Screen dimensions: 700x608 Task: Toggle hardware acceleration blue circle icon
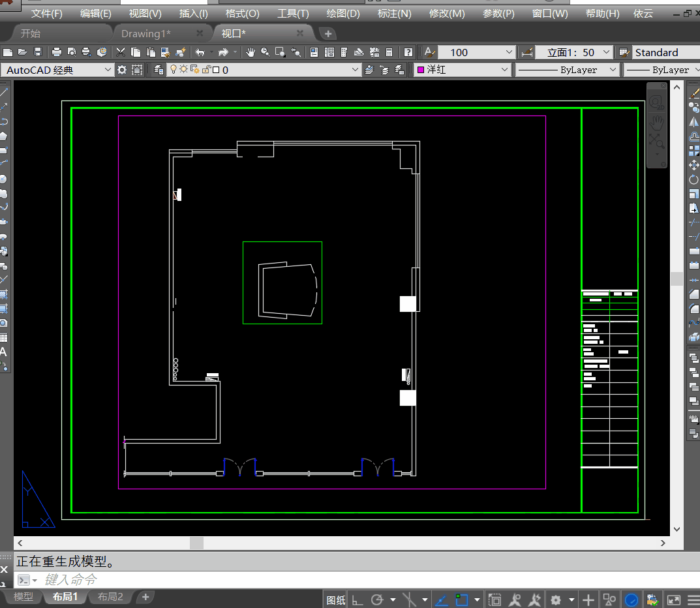click(x=632, y=600)
